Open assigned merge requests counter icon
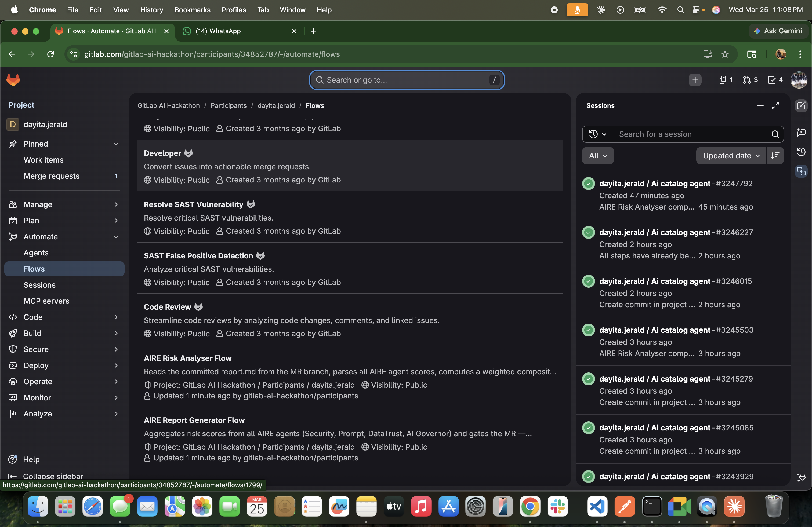This screenshot has width=812, height=527. pyautogui.click(x=750, y=80)
